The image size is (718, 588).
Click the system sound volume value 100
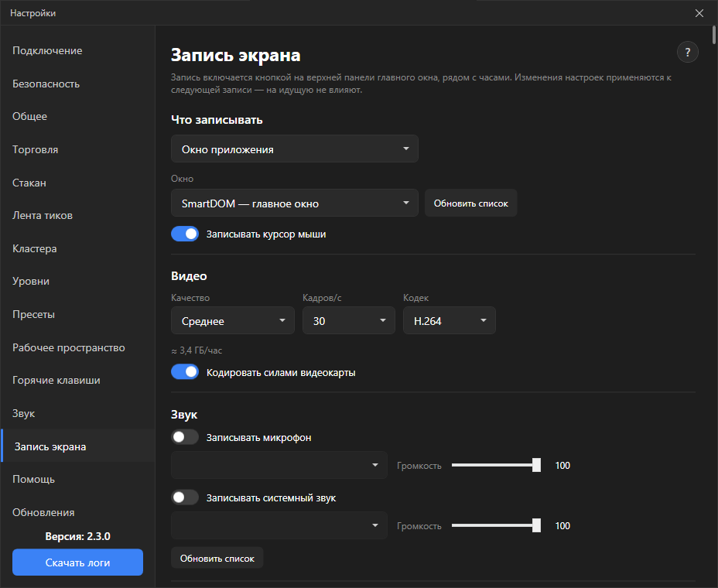(x=562, y=526)
